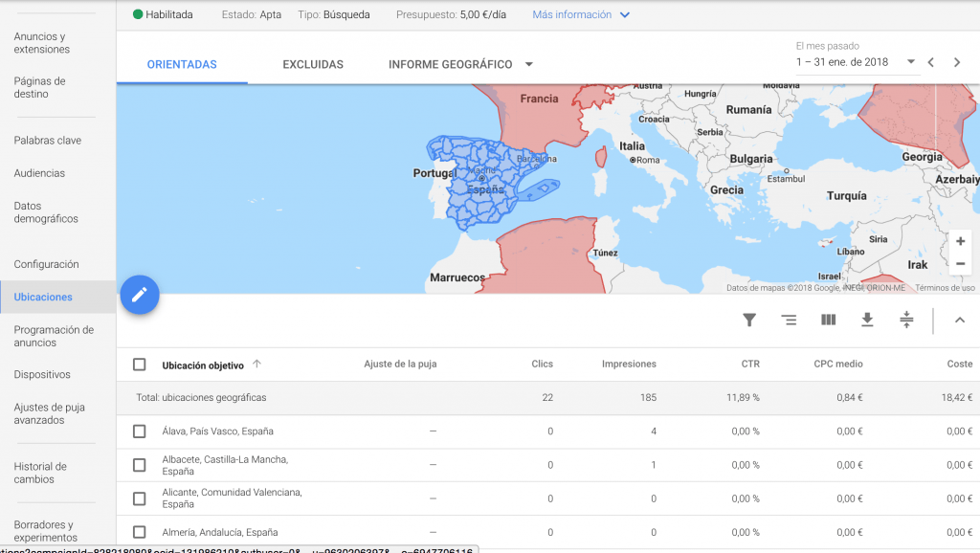Click the green Habilitada status dot
This screenshot has height=553, width=980.
point(138,14)
